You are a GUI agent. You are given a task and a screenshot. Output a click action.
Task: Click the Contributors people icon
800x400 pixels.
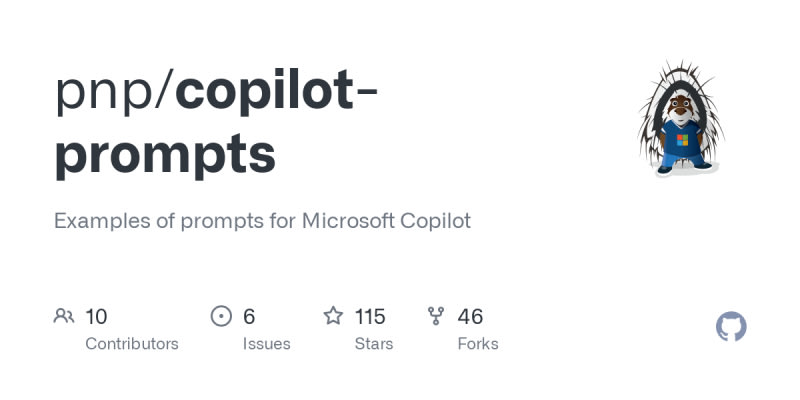(64, 317)
